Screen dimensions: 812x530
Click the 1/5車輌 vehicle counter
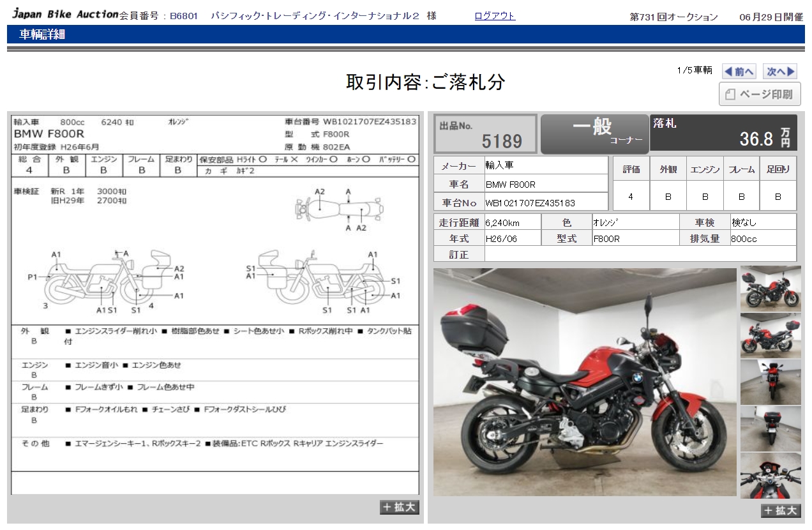coord(695,70)
